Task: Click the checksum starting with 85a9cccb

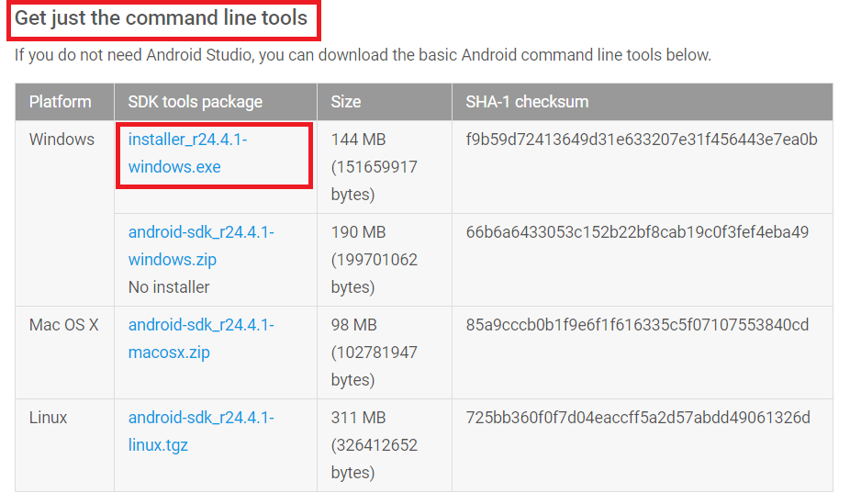Action: coord(637,325)
